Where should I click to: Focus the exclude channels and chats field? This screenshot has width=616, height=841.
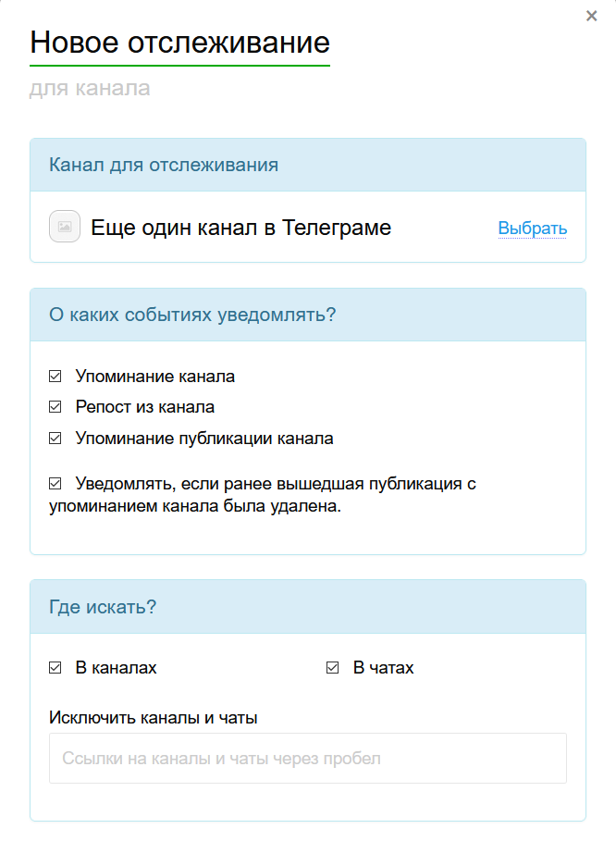point(307,759)
